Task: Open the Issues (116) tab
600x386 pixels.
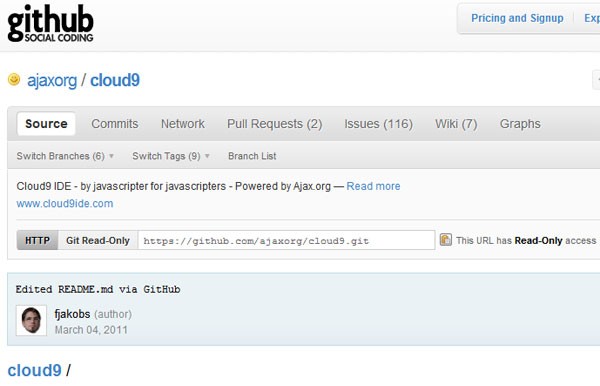Action: 378,124
